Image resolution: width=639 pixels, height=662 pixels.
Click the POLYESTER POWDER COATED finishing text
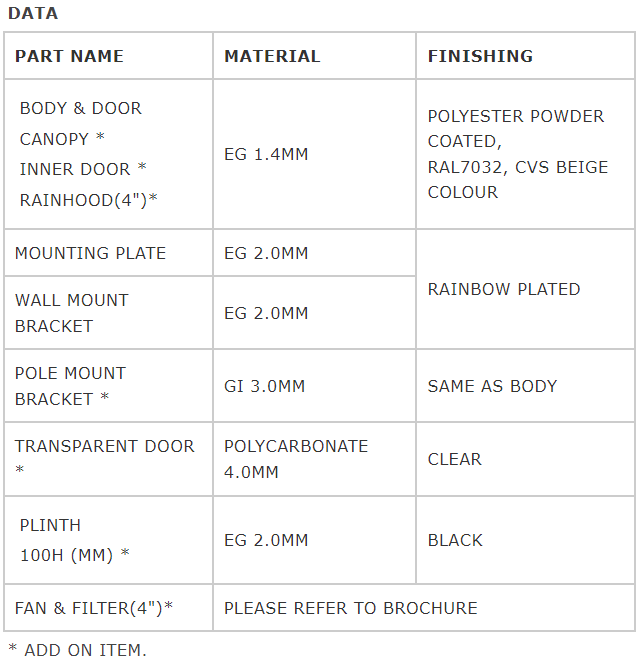click(516, 129)
